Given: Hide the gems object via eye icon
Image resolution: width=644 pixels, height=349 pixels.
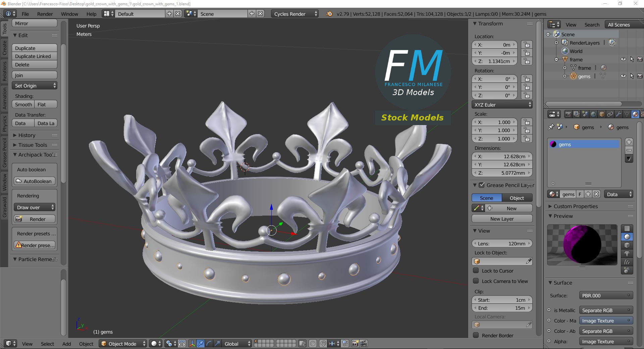Looking at the screenshot, I should (x=623, y=76).
